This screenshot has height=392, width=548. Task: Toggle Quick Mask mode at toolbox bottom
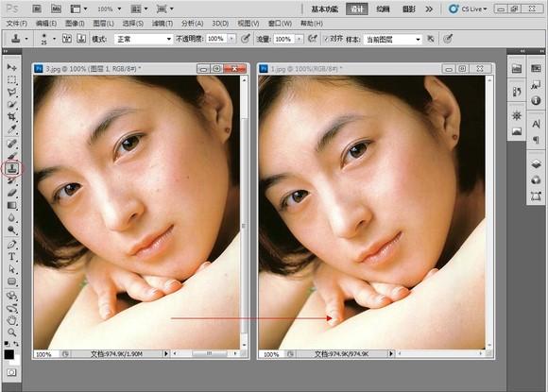(11, 372)
